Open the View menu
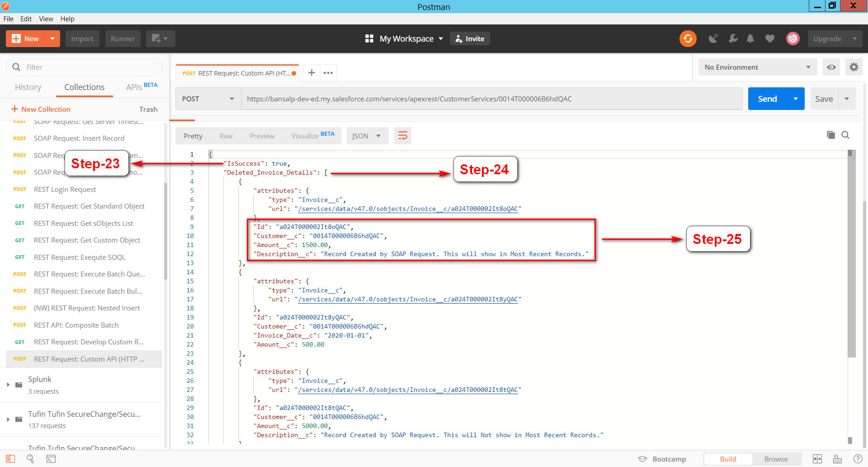The width and height of the screenshot is (868, 467). tap(46, 19)
